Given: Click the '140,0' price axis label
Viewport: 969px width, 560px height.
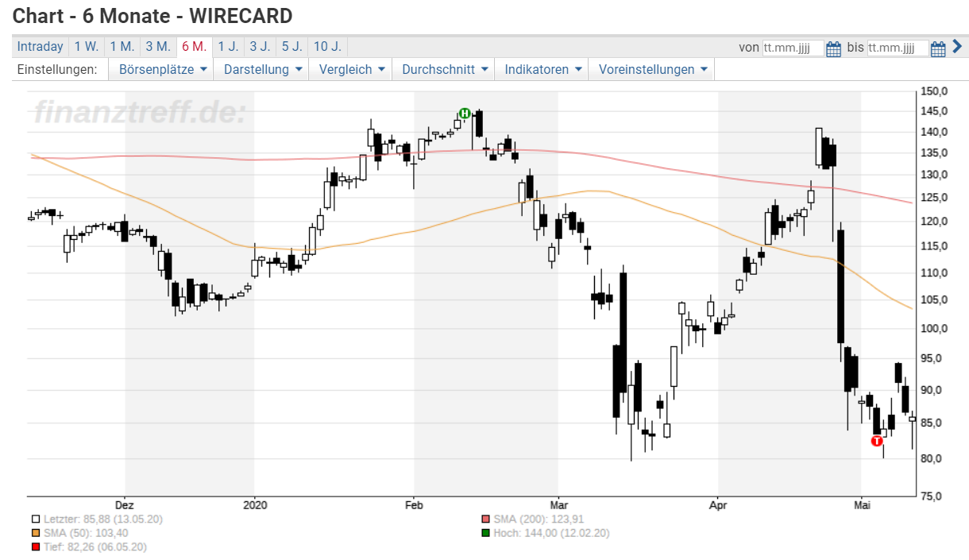Looking at the screenshot, I should click(x=935, y=132).
